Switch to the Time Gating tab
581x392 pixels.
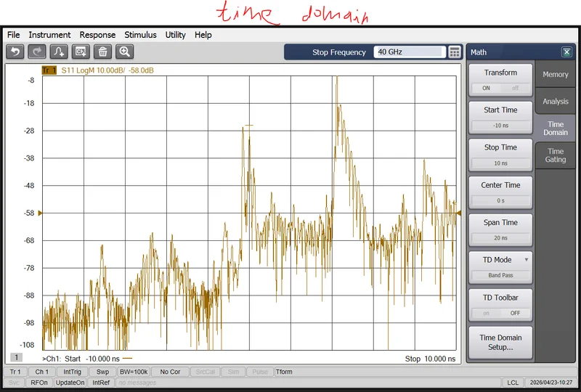point(555,155)
